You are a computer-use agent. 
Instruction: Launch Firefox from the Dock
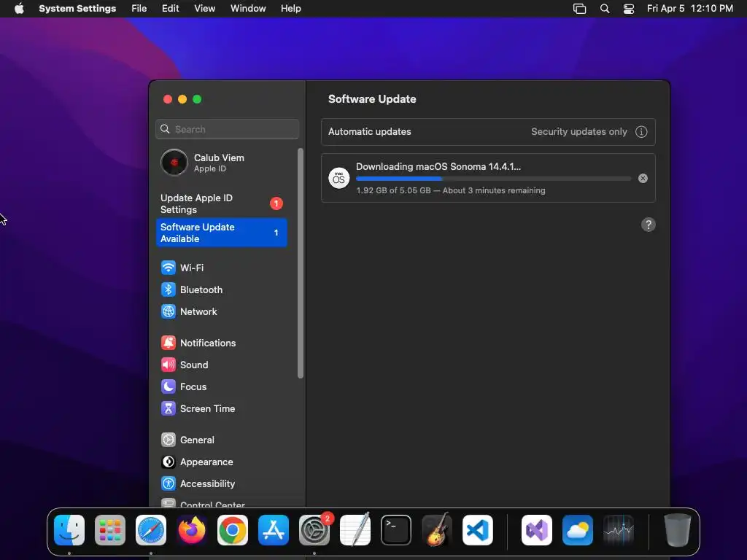[x=192, y=530]
